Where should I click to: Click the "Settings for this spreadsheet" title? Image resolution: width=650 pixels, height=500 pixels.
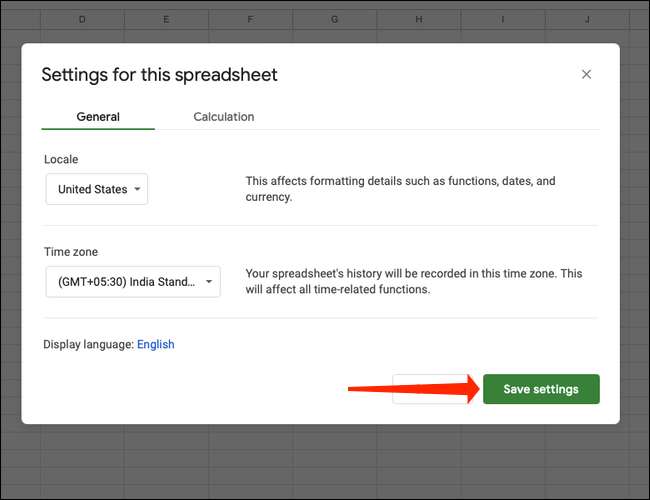pos(159,75)
